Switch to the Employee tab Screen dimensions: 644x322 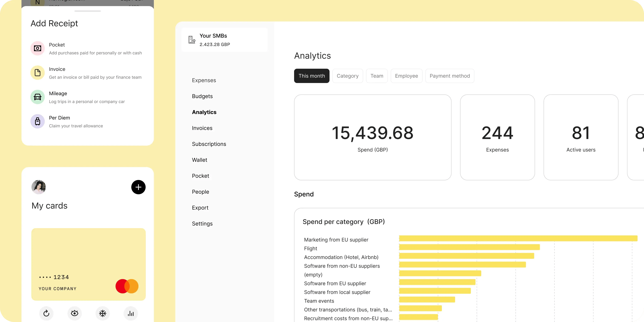(406, 76)
